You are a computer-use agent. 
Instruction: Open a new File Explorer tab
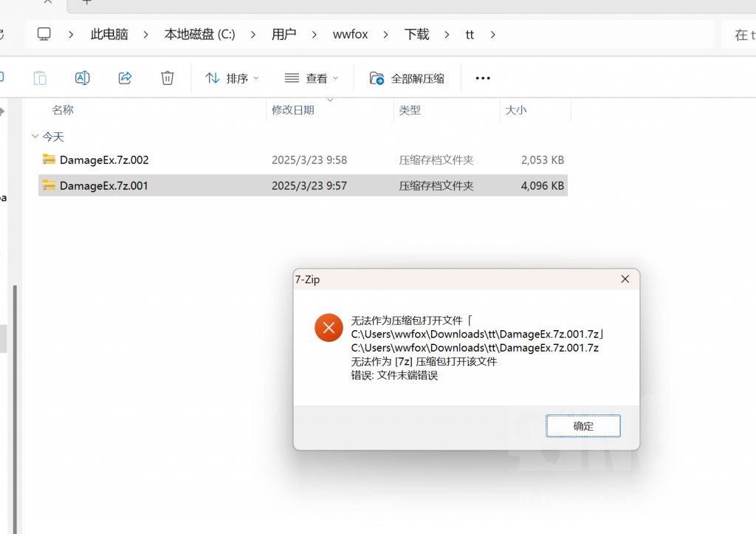pos(86,3)
